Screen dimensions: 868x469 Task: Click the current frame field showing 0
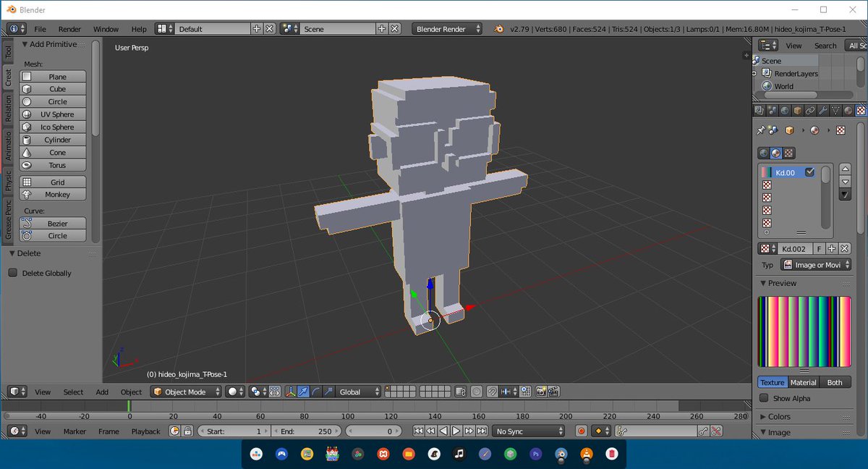coord(373,431)
